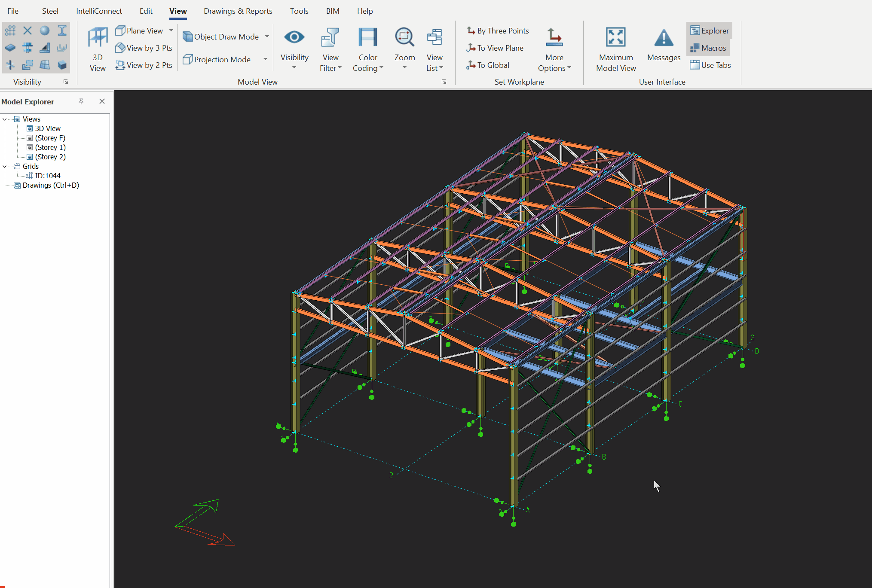Viewport: 872px width, 588px height.
Task: Toggle the Use Tabs option
Action: [710, 65]
